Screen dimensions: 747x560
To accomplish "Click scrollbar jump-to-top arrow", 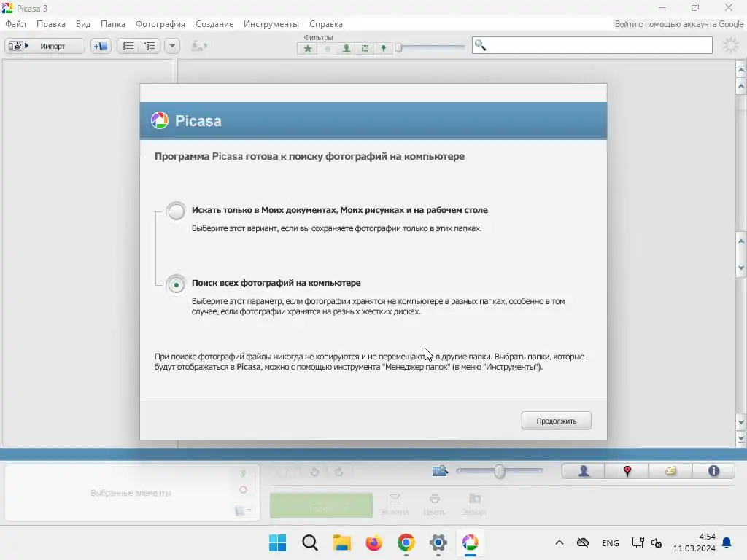I will [x=741, y=69].
